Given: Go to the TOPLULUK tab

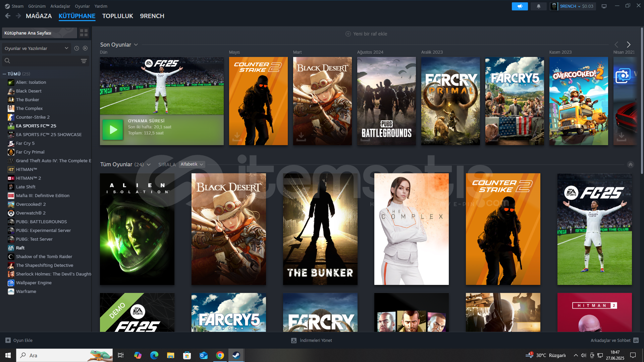Looking at the screenshot, I should tap(118, 16).
